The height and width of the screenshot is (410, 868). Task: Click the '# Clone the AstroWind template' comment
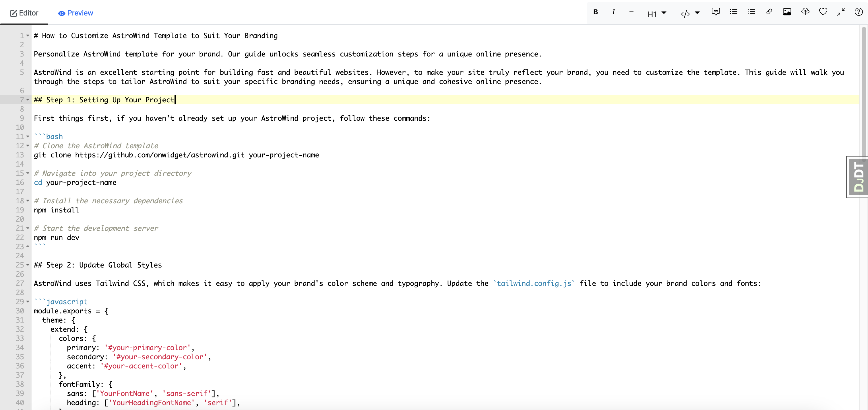click(x=96, y=146)
